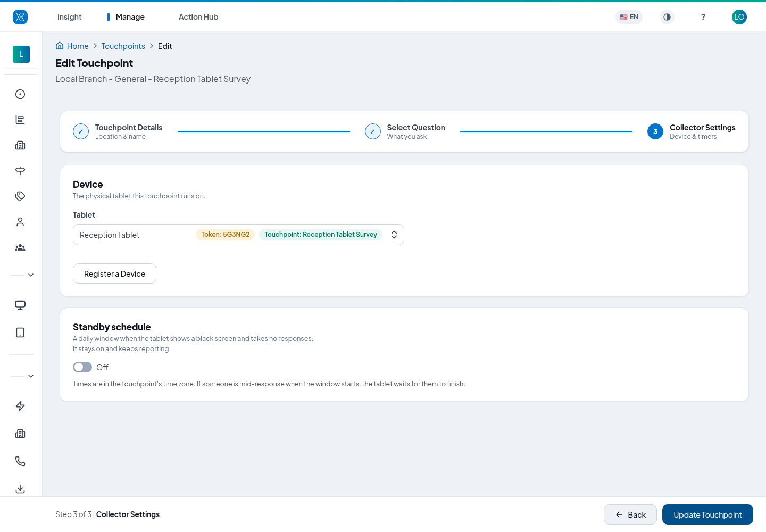This screenshot has height=532, width=766.
Task: Jump to the Select Question step
Action: pyautogui.click(x=405, y=131)
